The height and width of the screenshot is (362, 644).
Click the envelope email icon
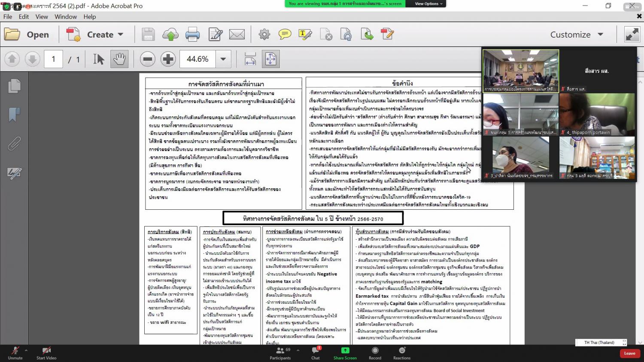pyautogui.click(x=237, y=34)
